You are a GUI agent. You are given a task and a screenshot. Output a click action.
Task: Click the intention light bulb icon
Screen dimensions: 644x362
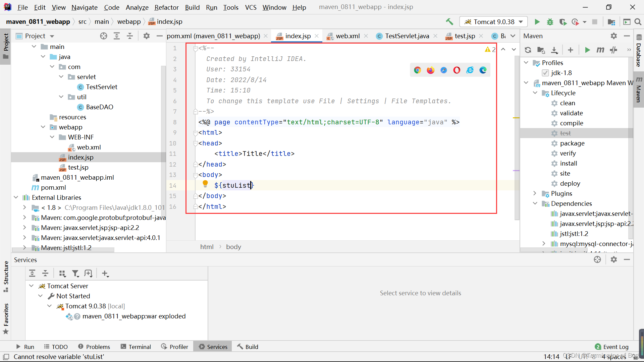(205, 184)
